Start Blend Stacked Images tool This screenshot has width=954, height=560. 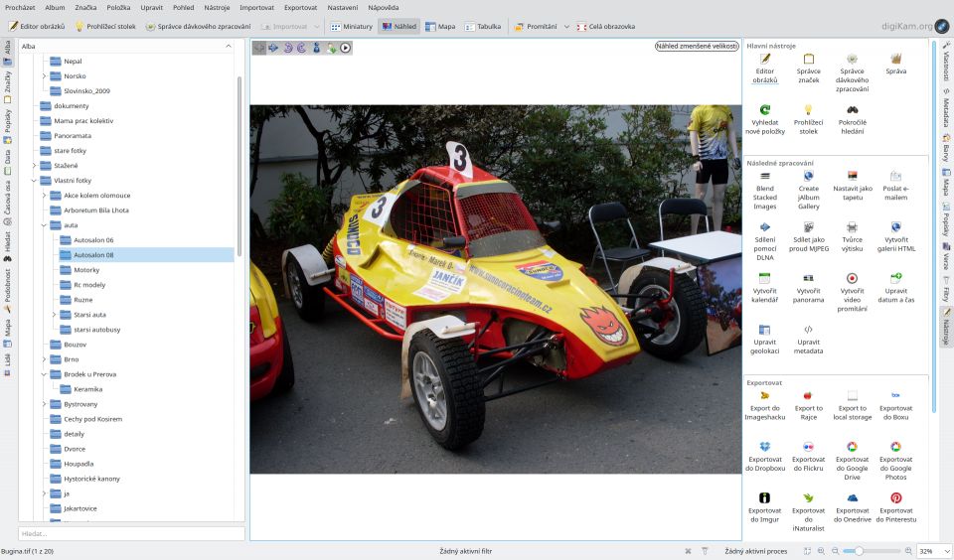tap(765, 190)
